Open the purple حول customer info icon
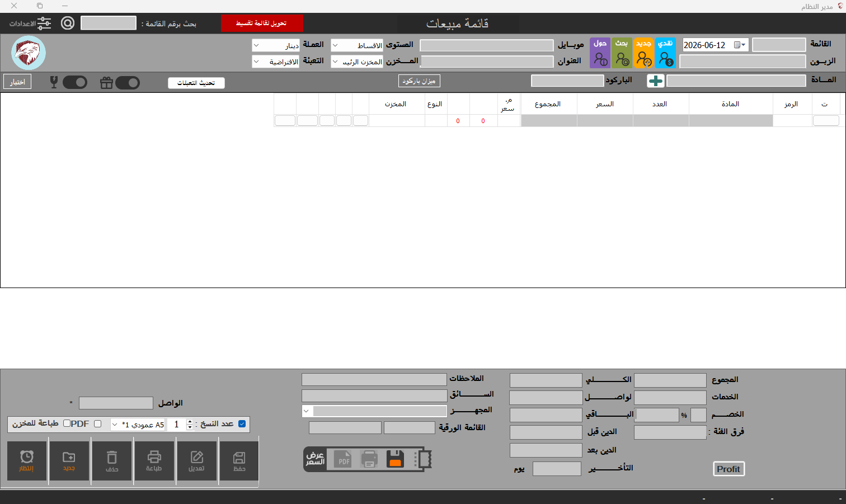 point(600,53)
